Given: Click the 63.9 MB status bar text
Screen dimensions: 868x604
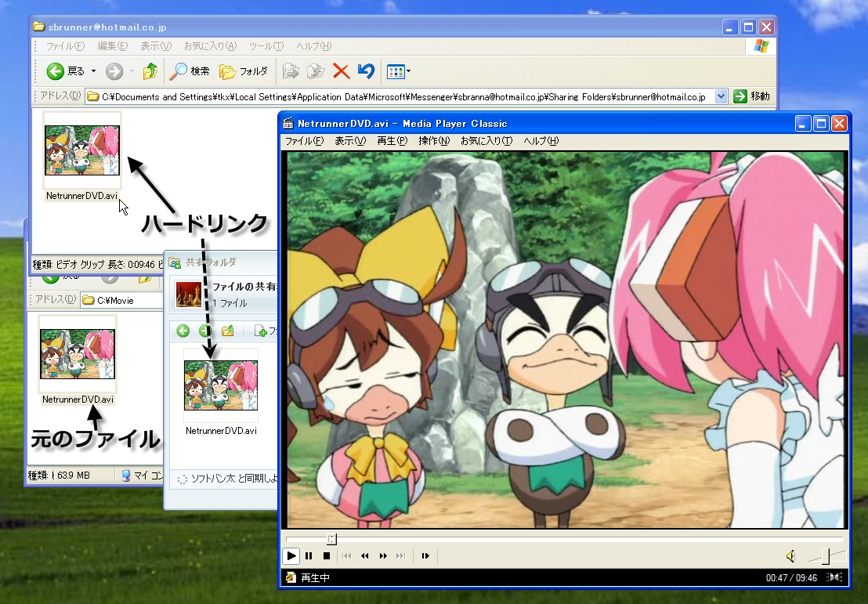Looking at the screenshot, I should tap(73, 475).
